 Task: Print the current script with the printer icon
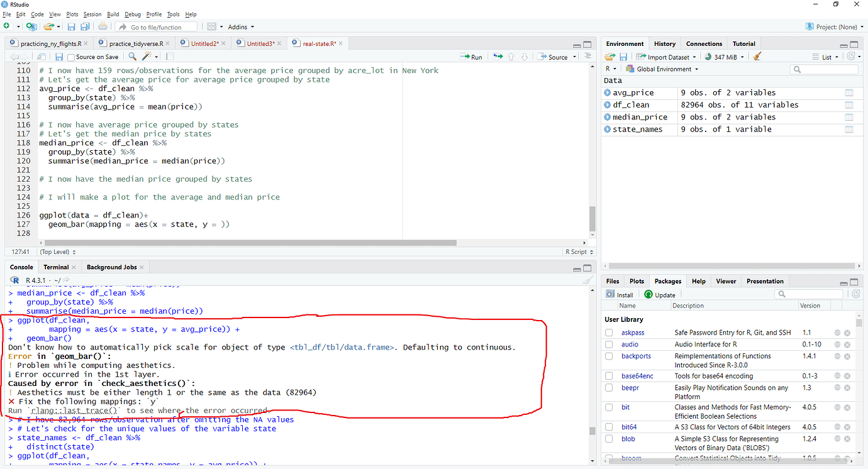coord(103,26)
